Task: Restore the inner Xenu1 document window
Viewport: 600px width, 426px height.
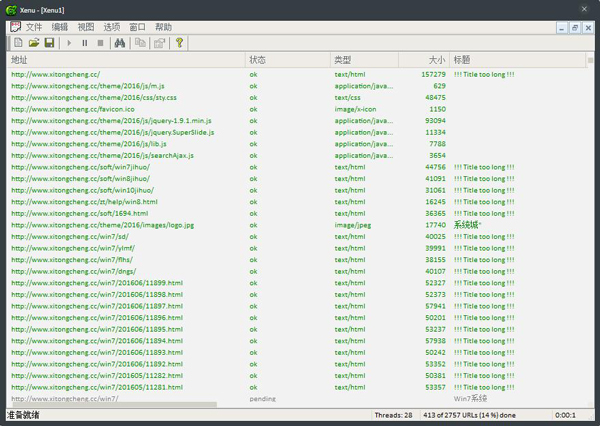Action: coord(575,28)
